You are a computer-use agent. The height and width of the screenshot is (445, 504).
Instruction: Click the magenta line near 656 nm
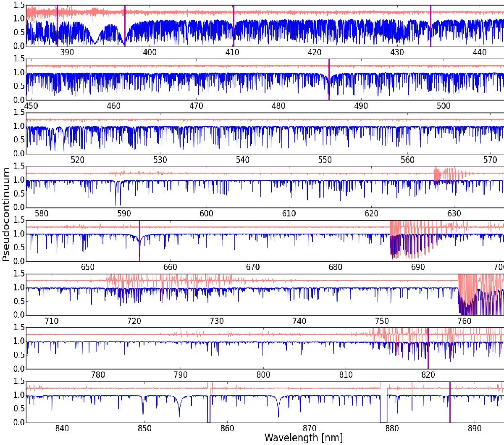(x=139, y=241)
